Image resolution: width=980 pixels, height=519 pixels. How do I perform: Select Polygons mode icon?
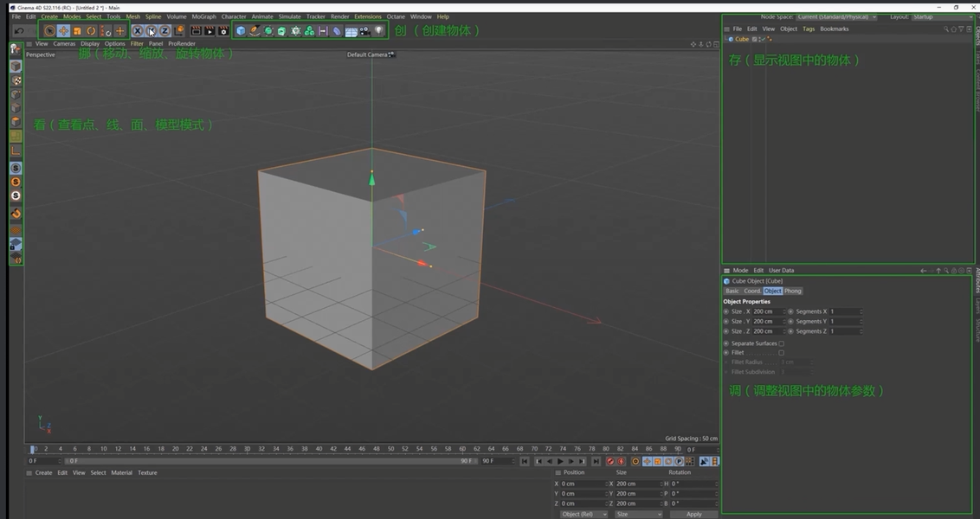click(16, 122)
